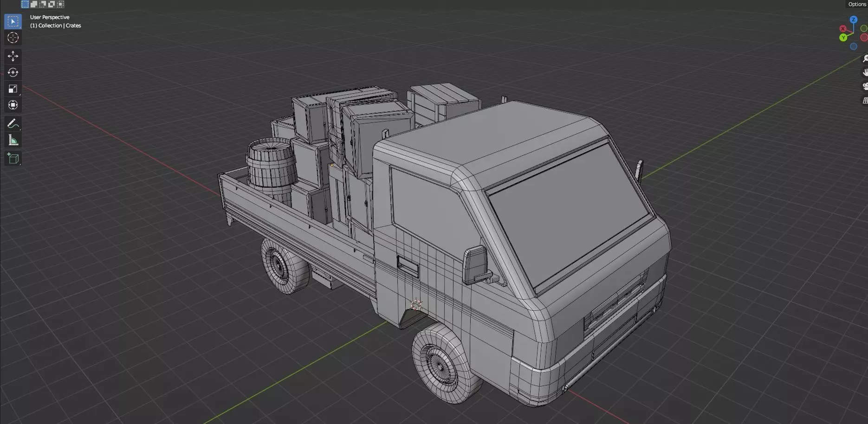Set selection mode to Intersect
Viewport: 868px width, 424px height.
coord(60,4)
